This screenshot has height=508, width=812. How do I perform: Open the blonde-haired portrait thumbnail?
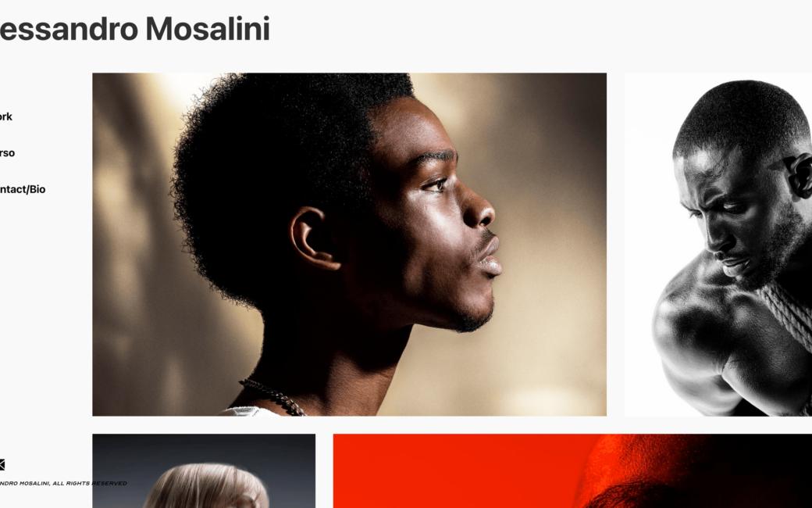204,470
